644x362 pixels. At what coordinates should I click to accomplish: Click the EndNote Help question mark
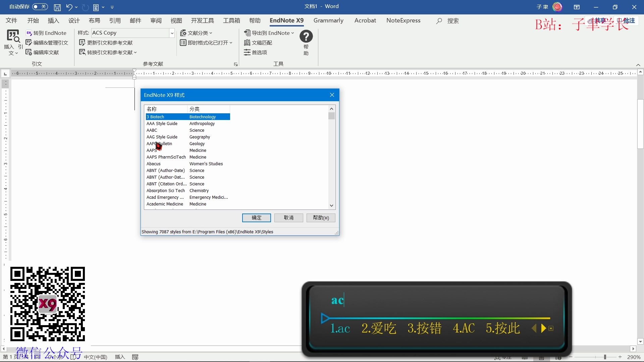coord(306,36)
